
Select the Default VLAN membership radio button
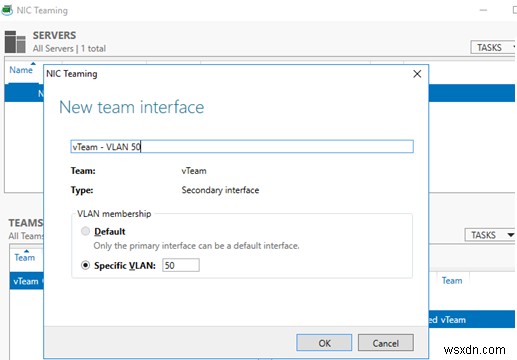(85, 231)
